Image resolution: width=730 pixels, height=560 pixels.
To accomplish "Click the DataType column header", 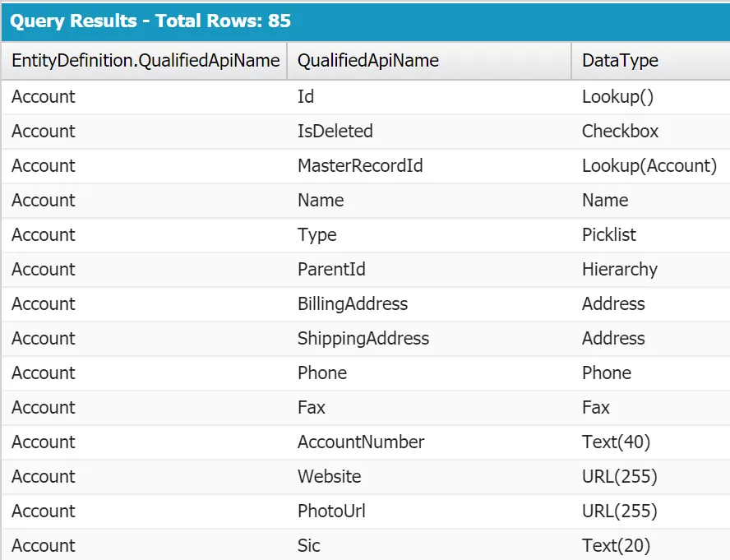I will 620,61.
